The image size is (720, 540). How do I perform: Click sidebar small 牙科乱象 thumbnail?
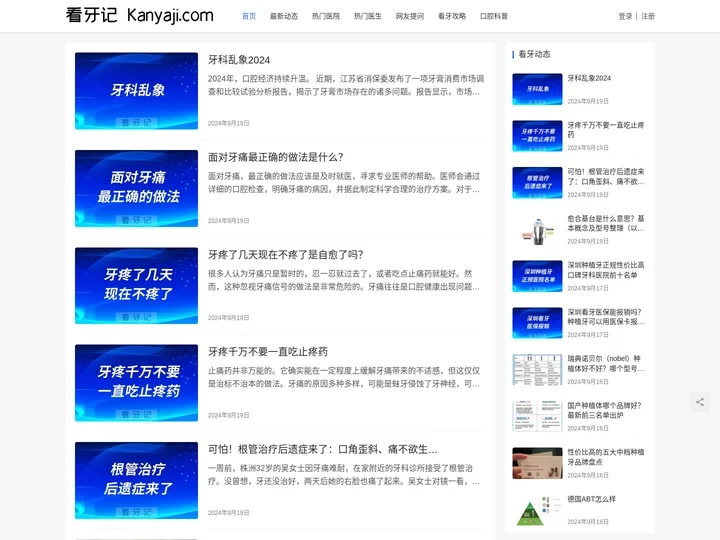pos(537,89)
